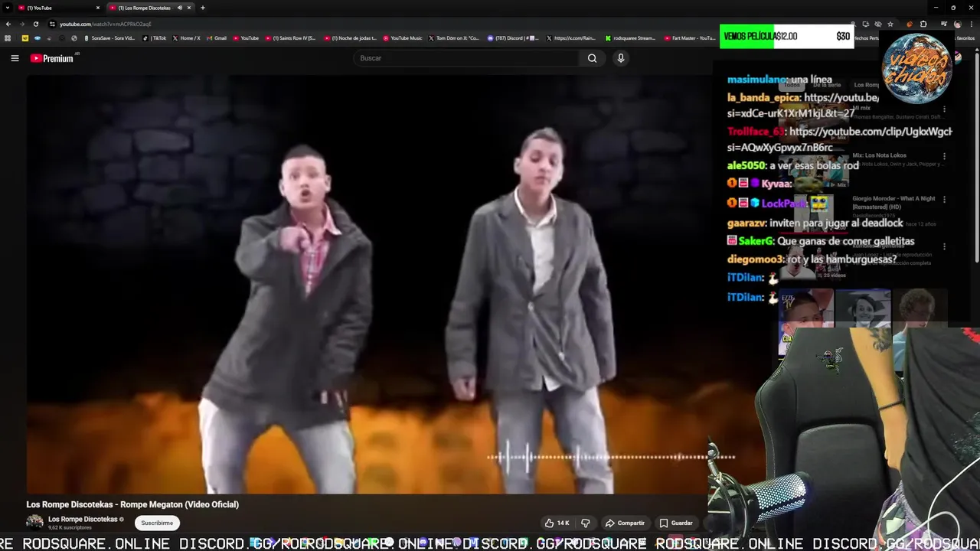Open the rodsquaree Stream bookmark
Image resolution: width=980 pixels, height=551 pixels.
click(x=631, y=37)
